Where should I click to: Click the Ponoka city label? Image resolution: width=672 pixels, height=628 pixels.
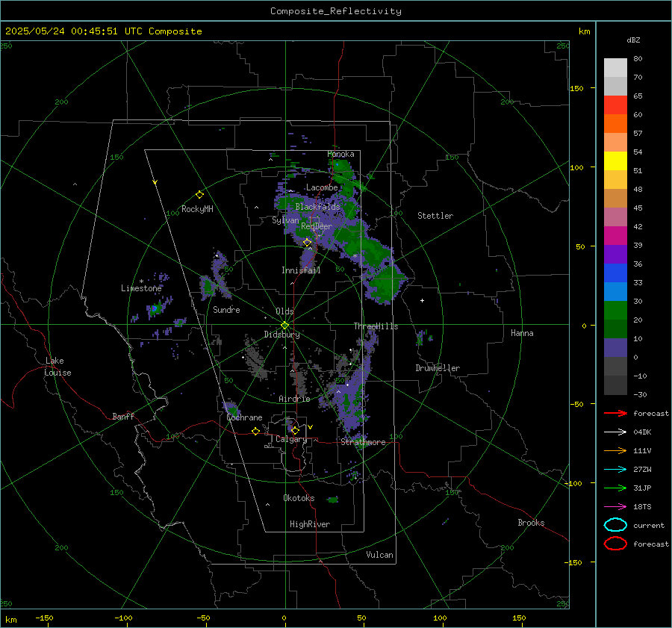[x=340, y=154]
